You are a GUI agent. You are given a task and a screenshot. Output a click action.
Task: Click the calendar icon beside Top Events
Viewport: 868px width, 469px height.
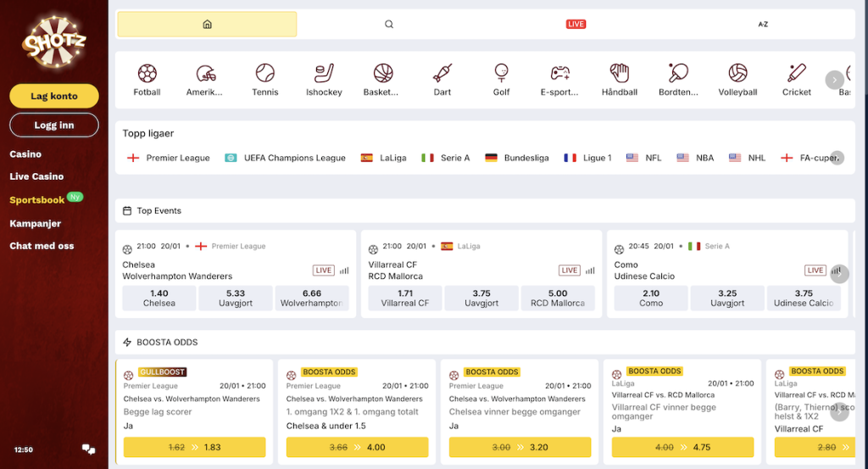(x=127, y=210)
